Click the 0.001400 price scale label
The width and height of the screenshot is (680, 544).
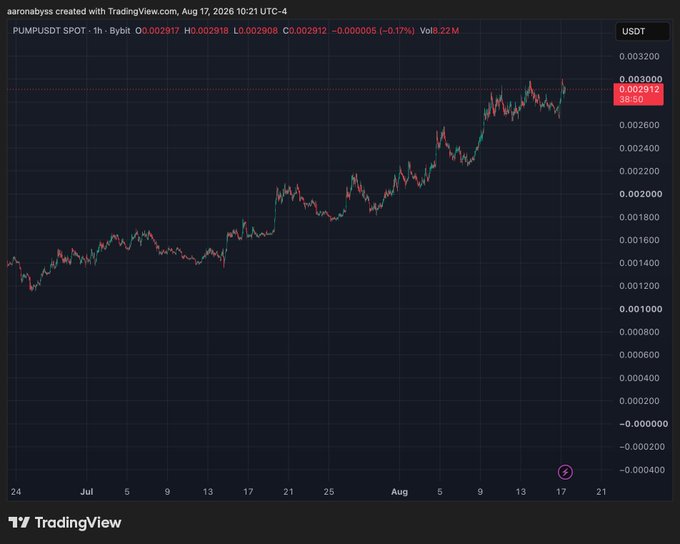point(639,263)
